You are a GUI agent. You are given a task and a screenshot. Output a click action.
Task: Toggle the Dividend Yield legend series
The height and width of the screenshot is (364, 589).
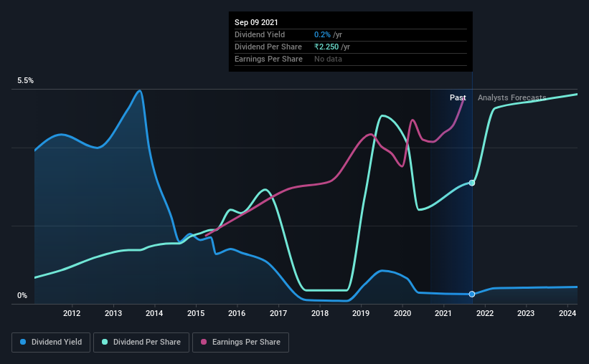point(51,343)
